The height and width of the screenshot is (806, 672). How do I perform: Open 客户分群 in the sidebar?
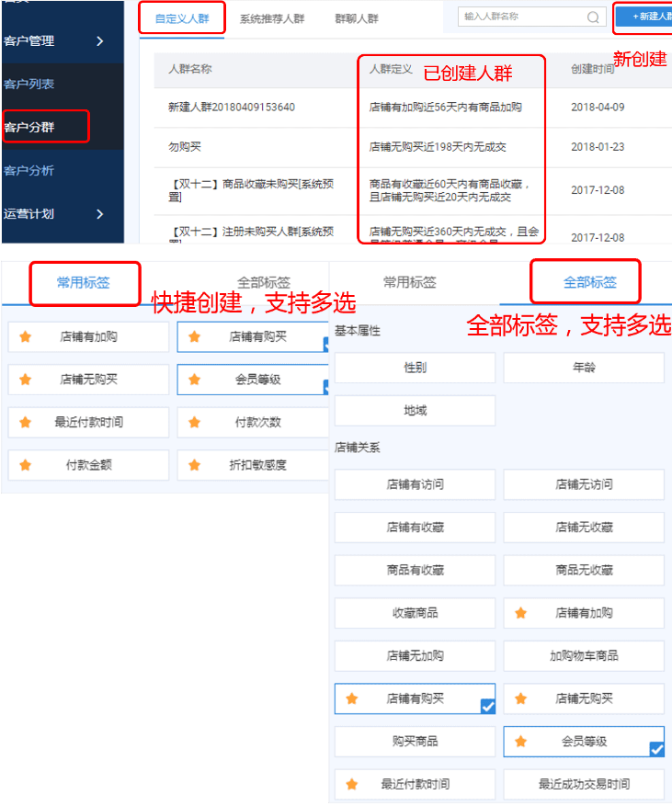pos(28,128)
